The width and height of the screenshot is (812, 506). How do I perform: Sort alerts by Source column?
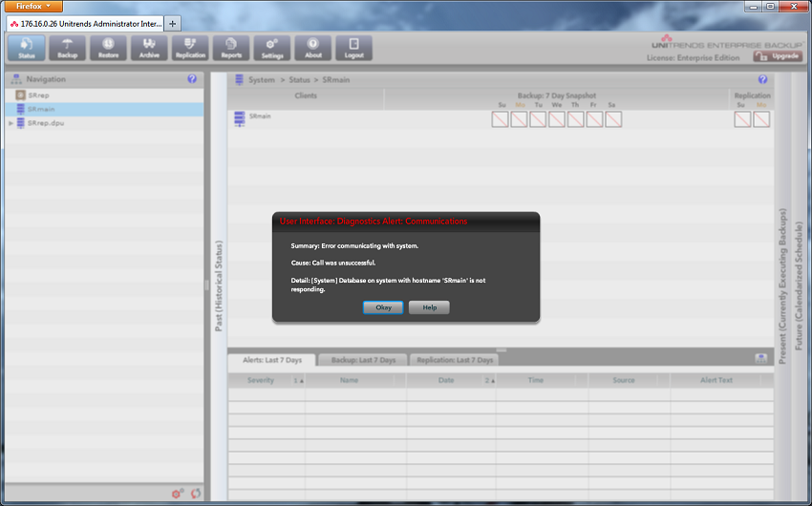pos(624,380)
